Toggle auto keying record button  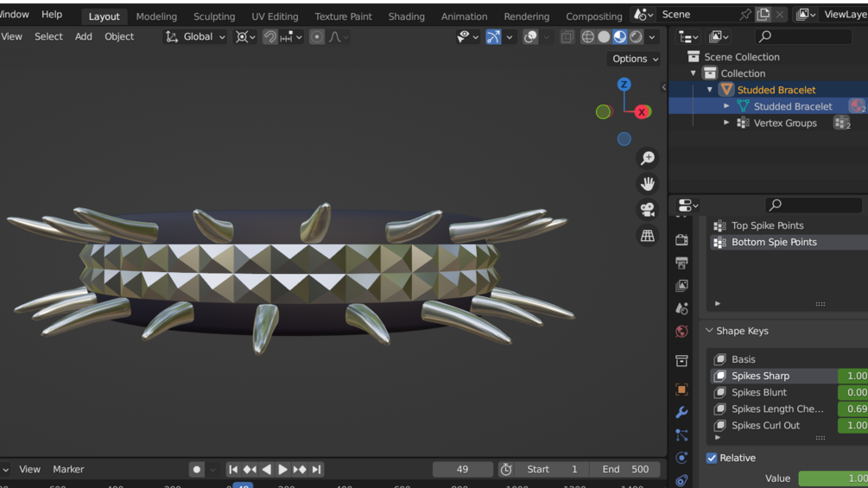point(197,469)
